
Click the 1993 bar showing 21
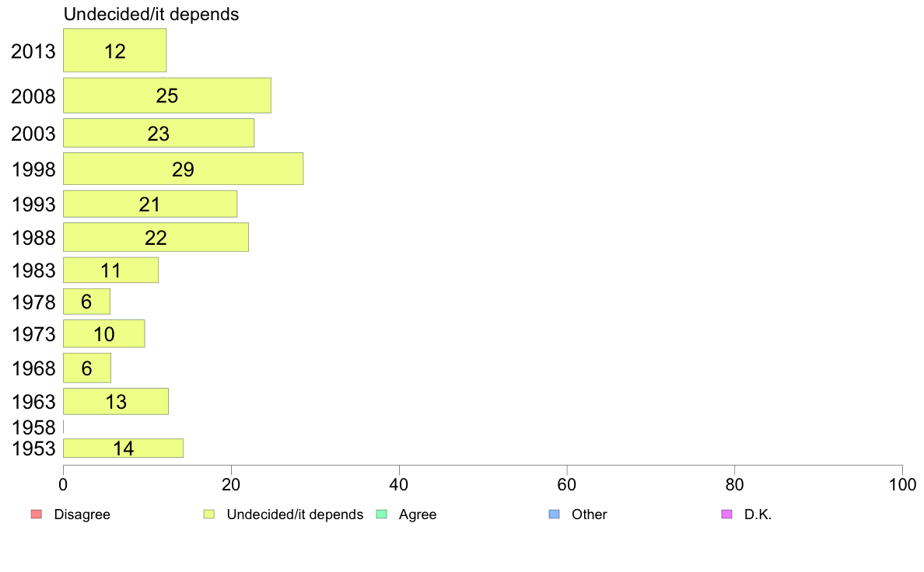point(150,204)
